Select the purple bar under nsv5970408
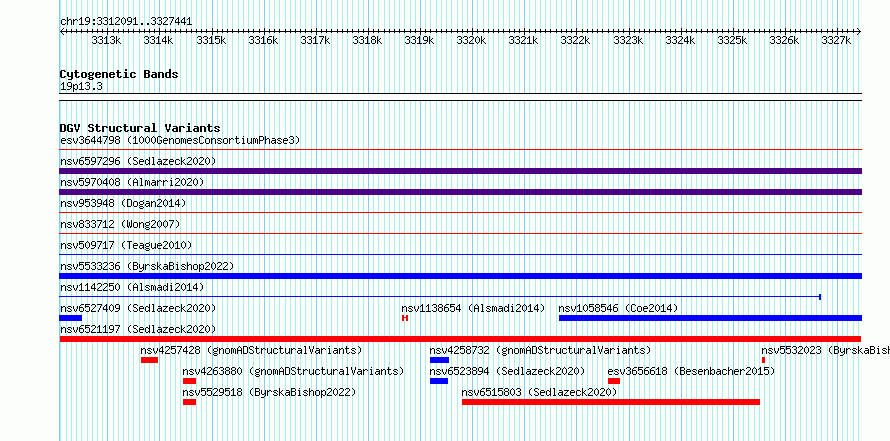This screenshot has height=441, width=890. pos(460,192)
